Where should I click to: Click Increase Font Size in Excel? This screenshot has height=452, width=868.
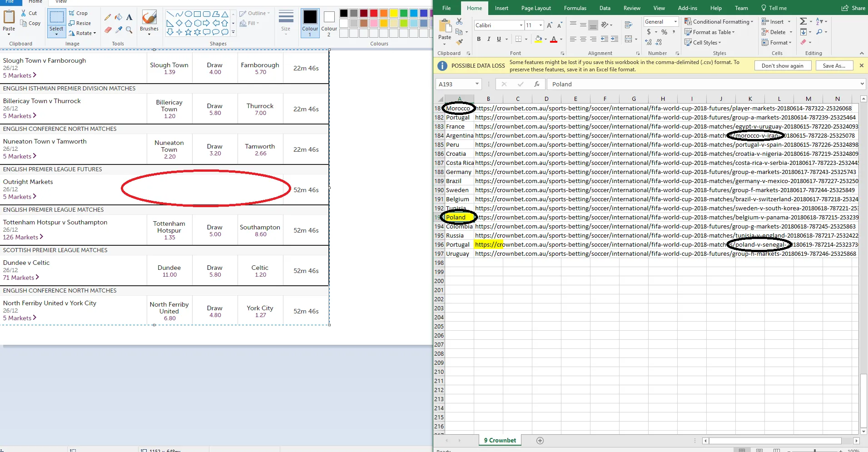tap(550, 25)
